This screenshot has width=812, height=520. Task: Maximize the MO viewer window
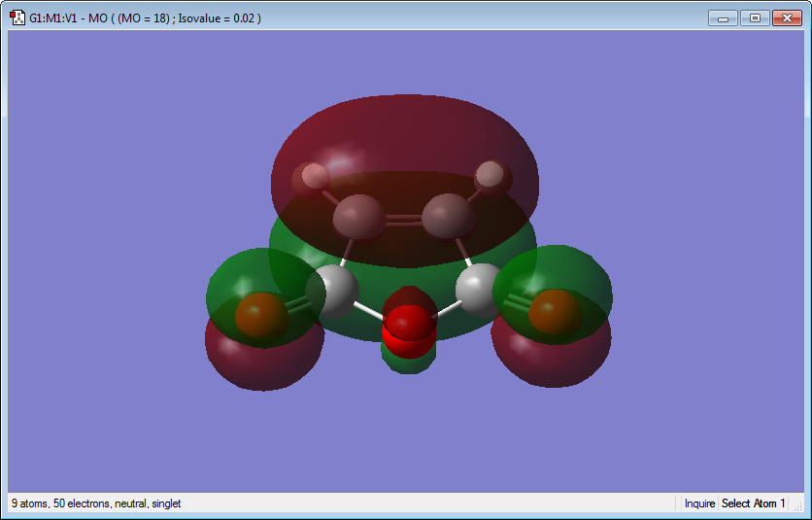[x=755, y=18]
